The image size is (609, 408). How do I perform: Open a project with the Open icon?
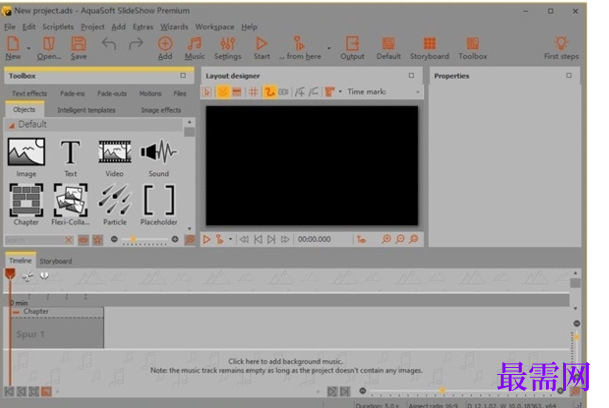click(49, 48)
